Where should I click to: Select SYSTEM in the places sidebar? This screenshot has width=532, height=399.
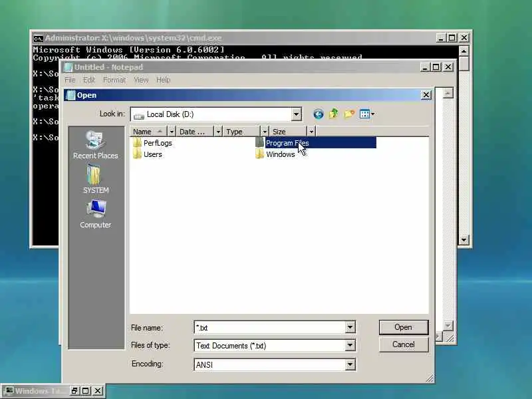click(x=96, y=179)
